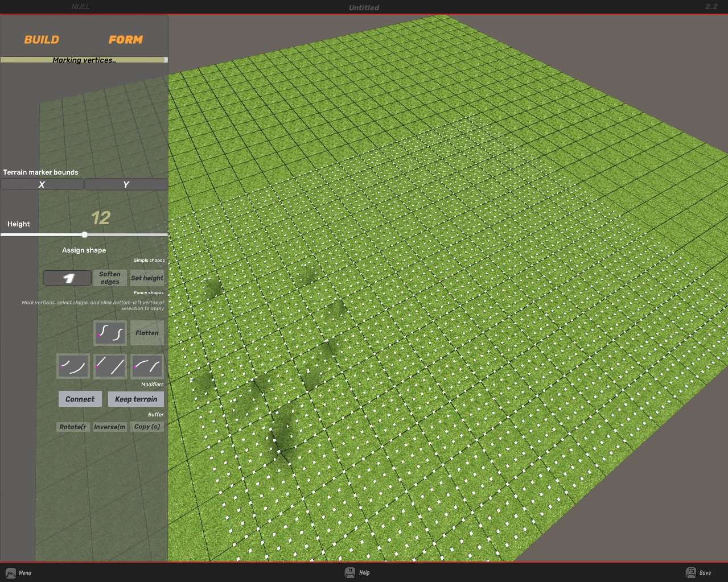728x582 pixels.
Task: Select the S-curve fancy shape
Action: [110, 333]
